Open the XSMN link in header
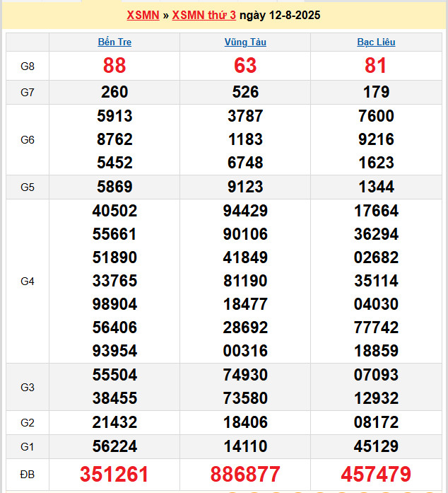Viewport: 448px width, 493px height. (143, 15)
